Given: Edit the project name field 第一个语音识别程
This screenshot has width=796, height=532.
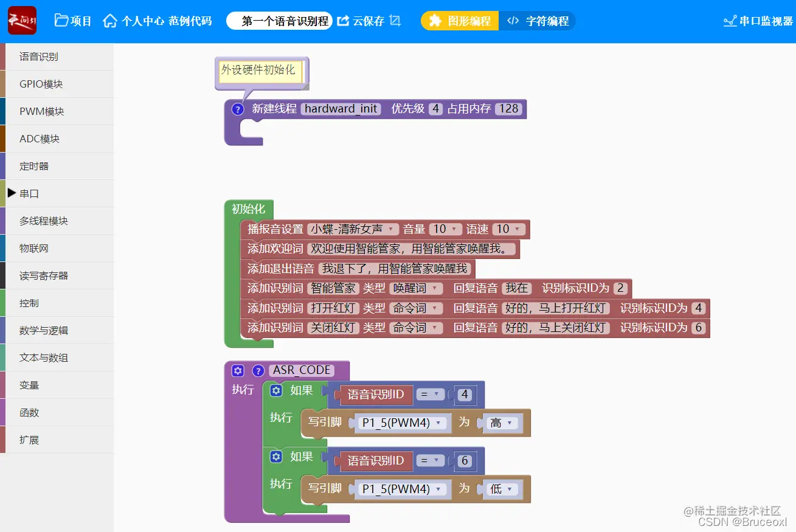Looking at the screenshot, I should point(280,21).
